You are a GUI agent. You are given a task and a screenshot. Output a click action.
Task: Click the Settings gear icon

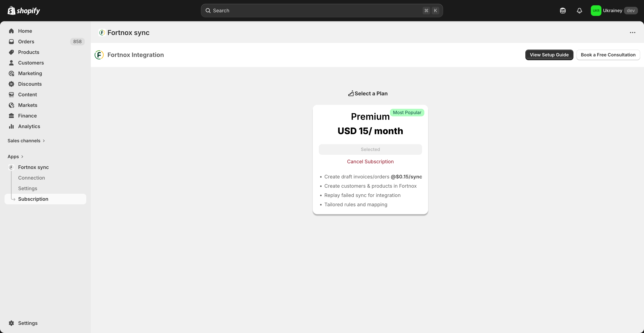point(11,323)
